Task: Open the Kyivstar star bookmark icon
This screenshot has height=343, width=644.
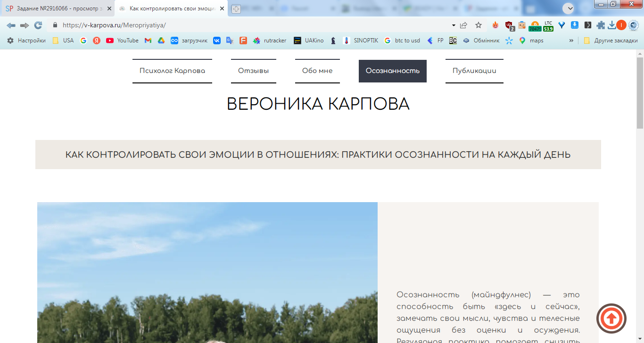Action: click(509, 41)
